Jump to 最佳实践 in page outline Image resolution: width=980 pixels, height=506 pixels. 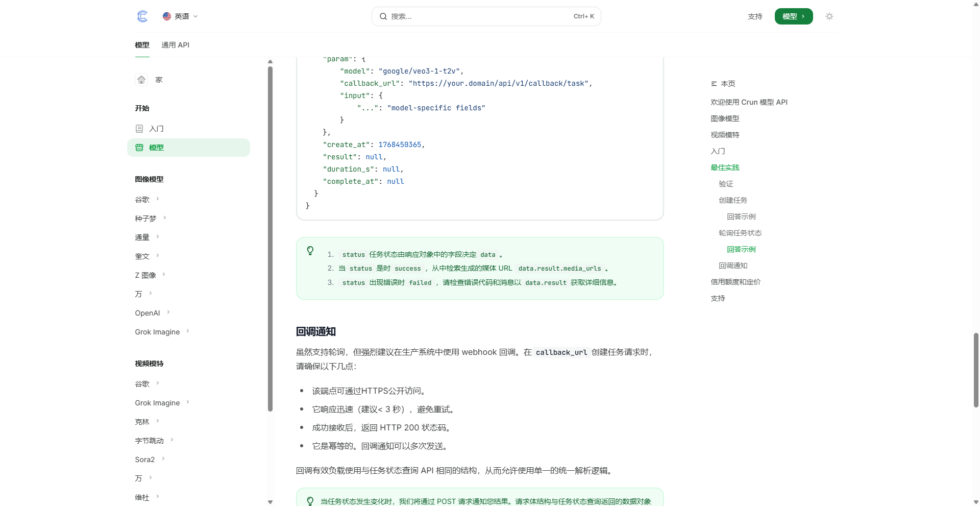[x=725, y=167]
